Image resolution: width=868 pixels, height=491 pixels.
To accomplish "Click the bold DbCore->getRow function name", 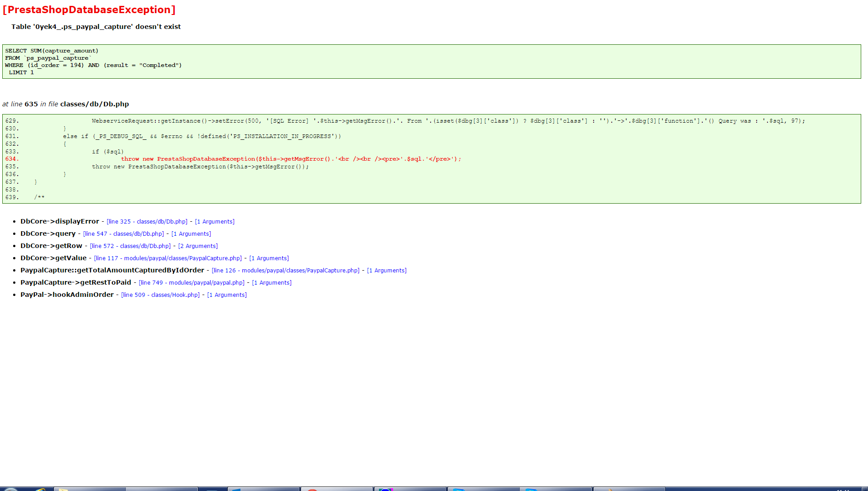I will 51,246.
